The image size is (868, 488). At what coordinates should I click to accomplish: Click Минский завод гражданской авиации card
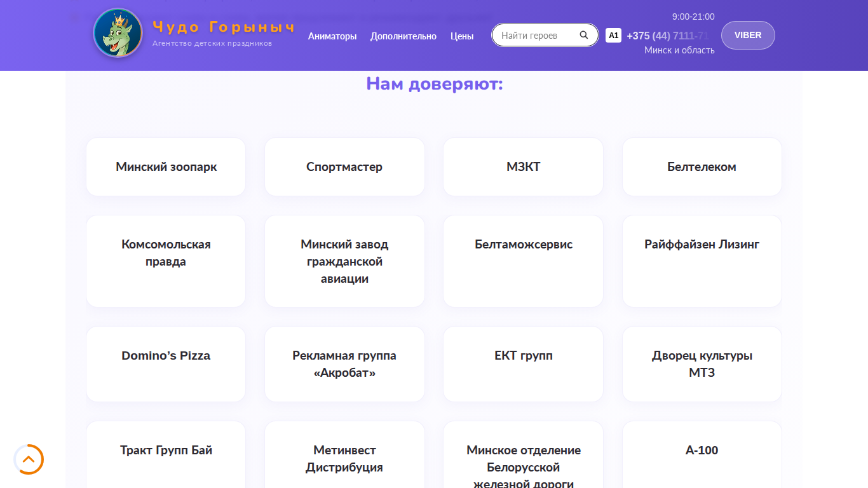pos(344,261)
